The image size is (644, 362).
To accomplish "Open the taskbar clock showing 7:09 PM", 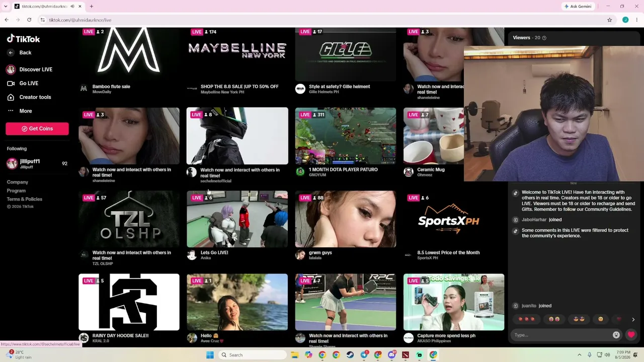I will point(623,355).
